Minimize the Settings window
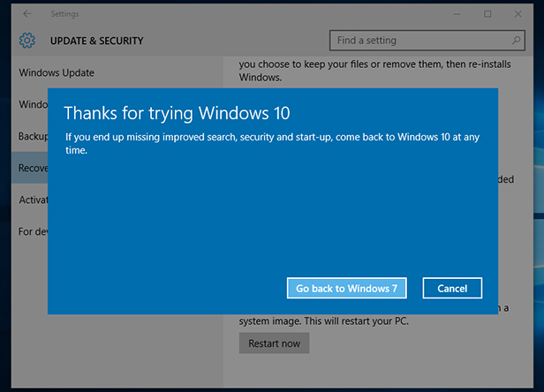This screenshot has height=392, width=544. click(457, 14)
